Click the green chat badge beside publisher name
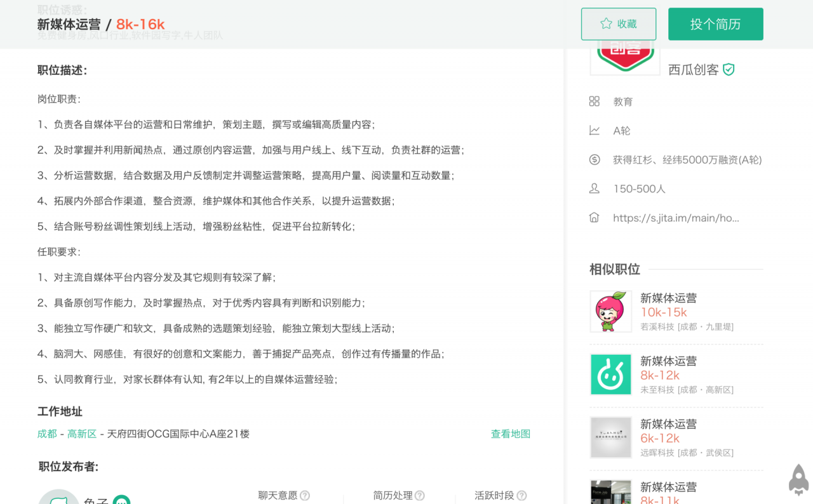This screenshot has height=504, width=813. coord(121,500)
